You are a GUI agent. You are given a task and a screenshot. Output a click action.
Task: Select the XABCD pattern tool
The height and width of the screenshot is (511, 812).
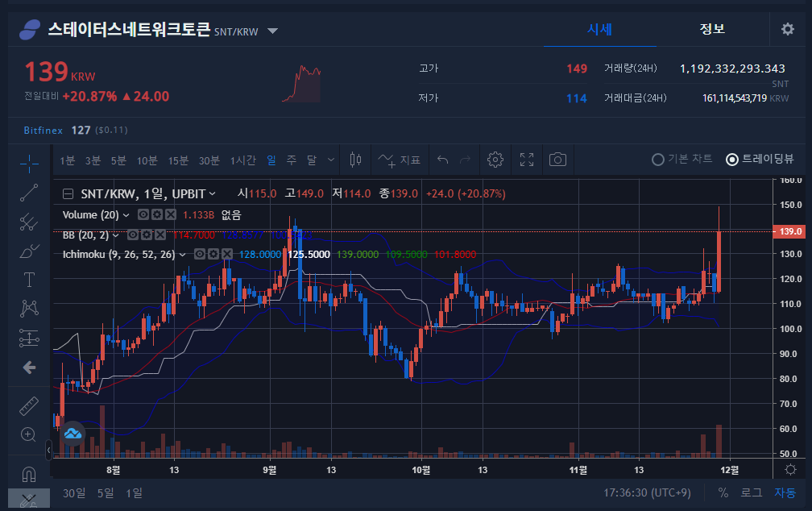tap(29, 309)
